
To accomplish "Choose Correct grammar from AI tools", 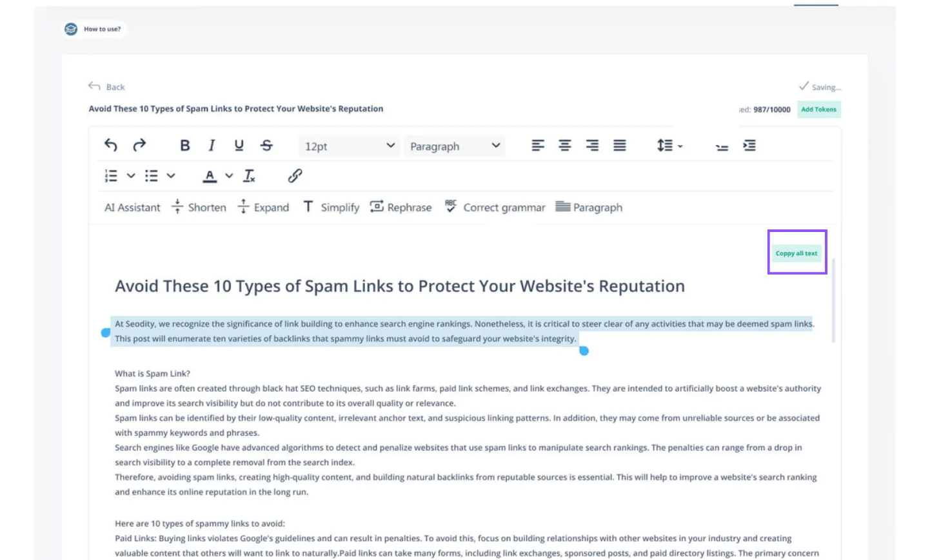I will [x=495, y=208].
